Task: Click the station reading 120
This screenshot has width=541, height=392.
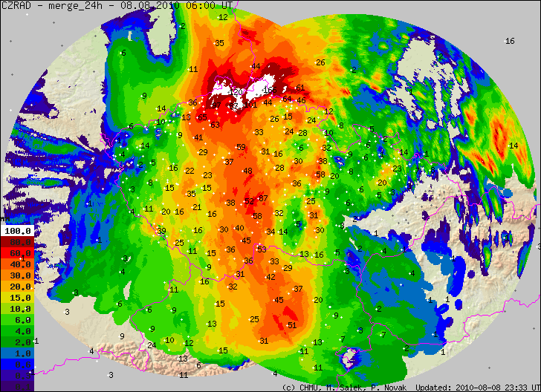Action: [x=236, y=92]
